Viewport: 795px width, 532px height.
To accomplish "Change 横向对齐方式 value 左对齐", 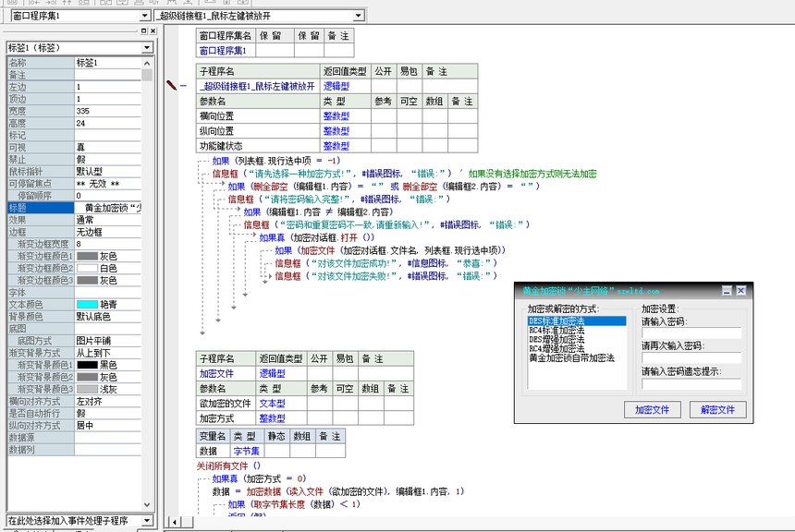I will point(108,401).
